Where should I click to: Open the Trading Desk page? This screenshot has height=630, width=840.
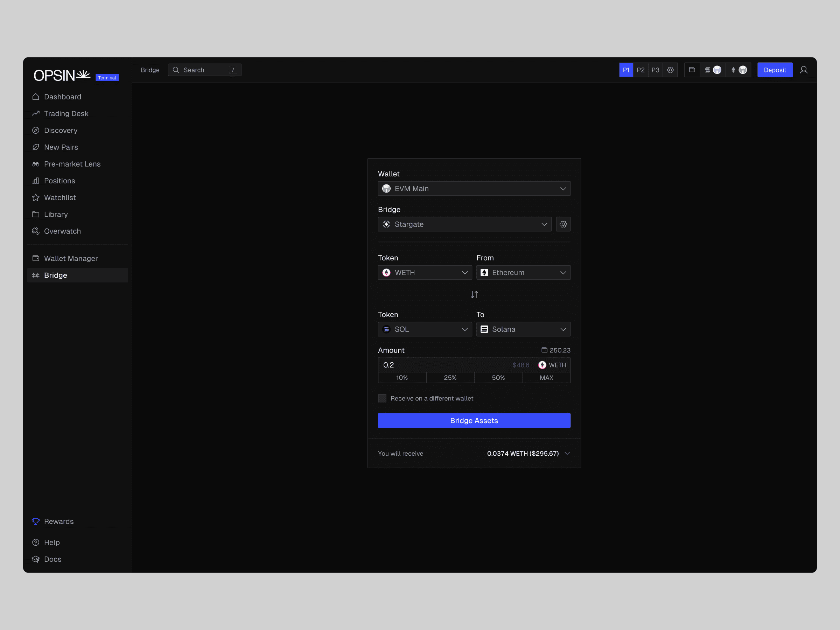click(66, 113)
